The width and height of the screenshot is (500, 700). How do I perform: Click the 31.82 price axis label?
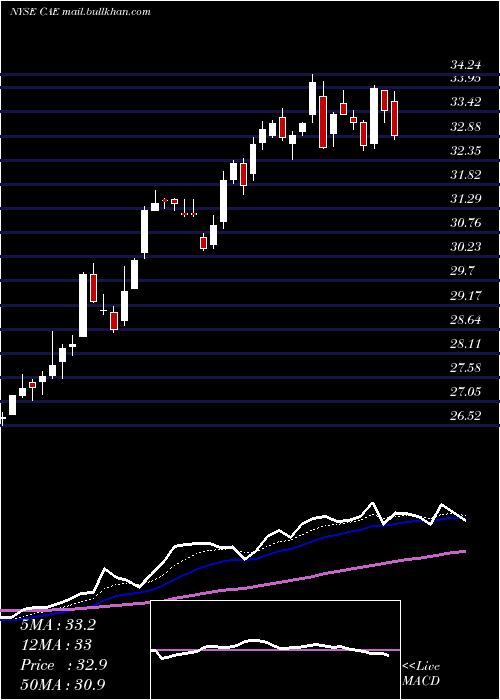[466, 175]
